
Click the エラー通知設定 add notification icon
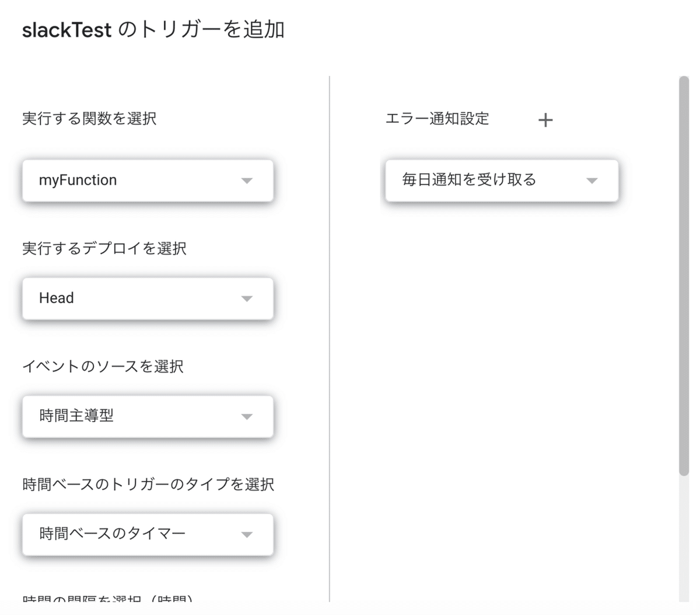[545, 120]
